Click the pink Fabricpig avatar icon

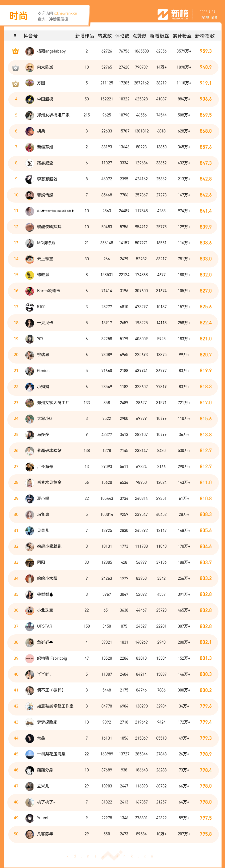pos(30,658)
